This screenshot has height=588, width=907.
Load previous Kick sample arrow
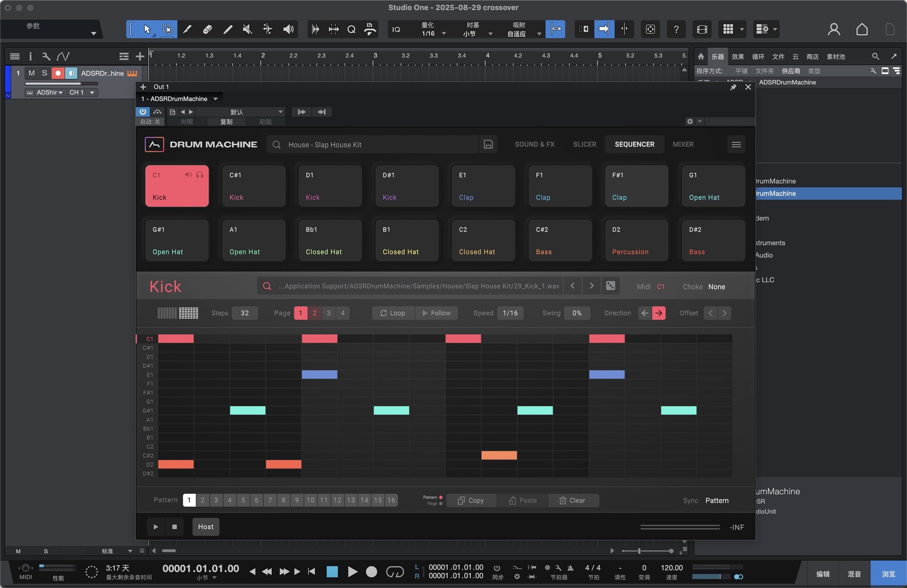tap(573, 286)
